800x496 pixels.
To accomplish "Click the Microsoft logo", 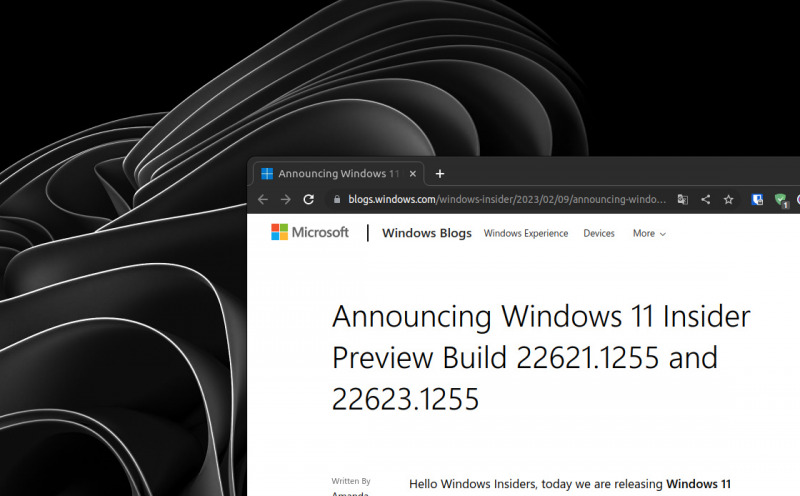I will point(310,232).
